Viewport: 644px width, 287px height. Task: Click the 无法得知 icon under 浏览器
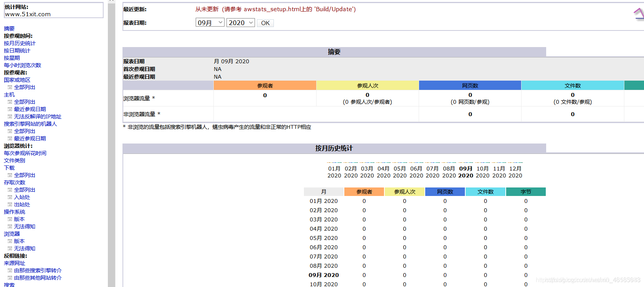tap(10, 248)
